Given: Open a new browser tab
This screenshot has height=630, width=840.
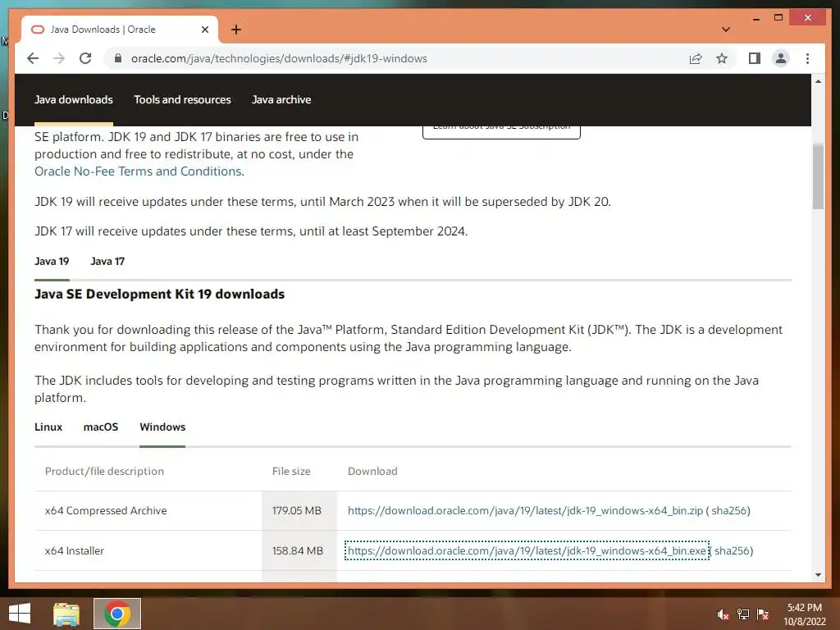Looking at the screenshot, I should click(x=236, y=30).
